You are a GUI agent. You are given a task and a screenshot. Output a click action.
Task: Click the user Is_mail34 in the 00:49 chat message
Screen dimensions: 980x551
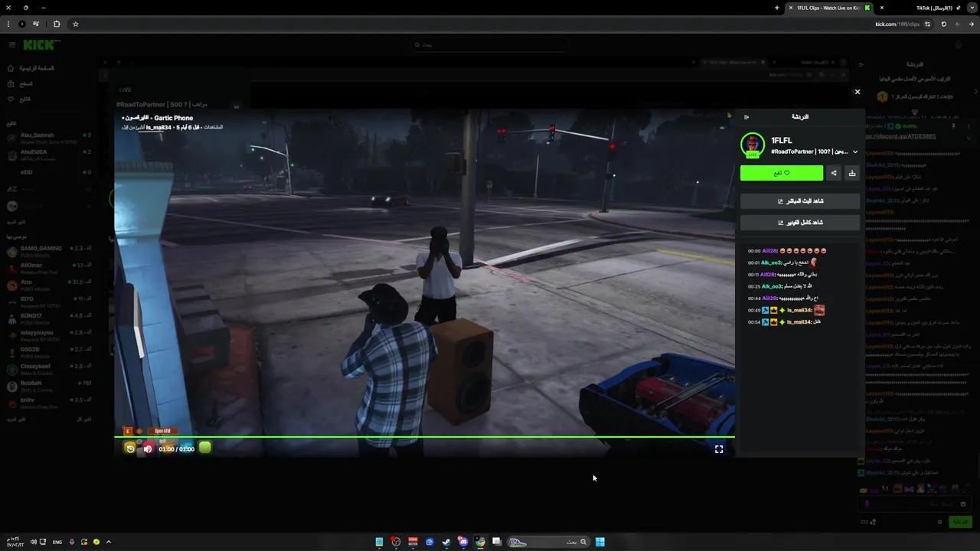[799, 311]
